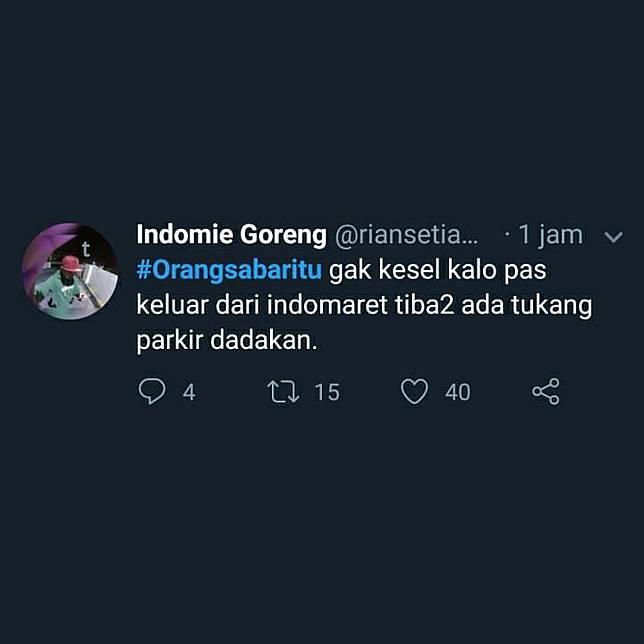Open the tweet options chevron menu

tap(613, 237)
